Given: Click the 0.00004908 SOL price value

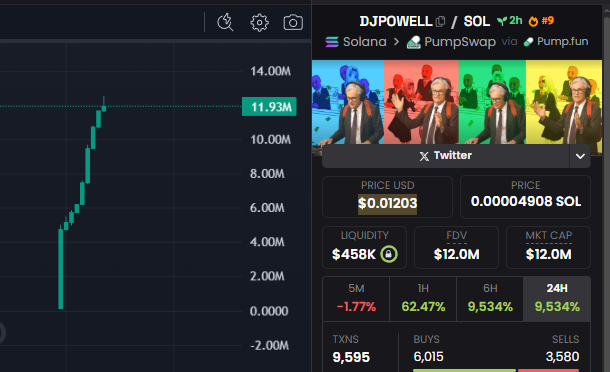Looking at the screenshot, I should point(526,202).
